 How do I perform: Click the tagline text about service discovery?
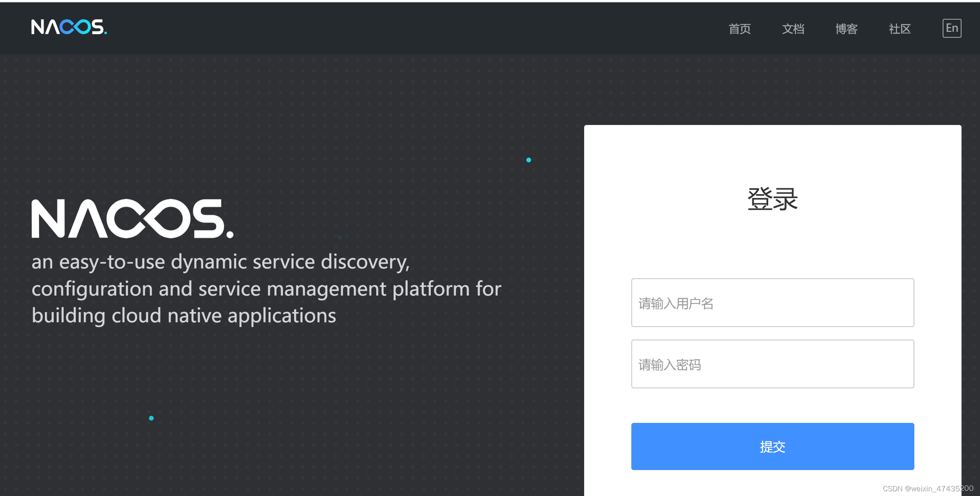click(x=266, y=288)
